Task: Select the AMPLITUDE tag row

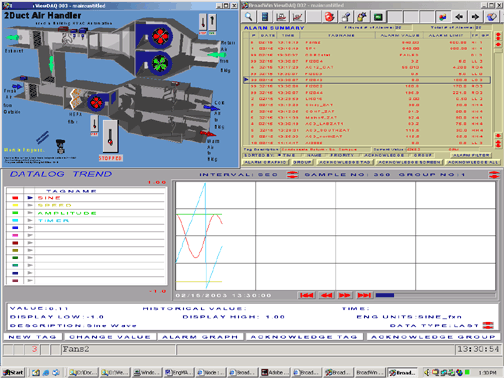Action: [x=86, y=213]
